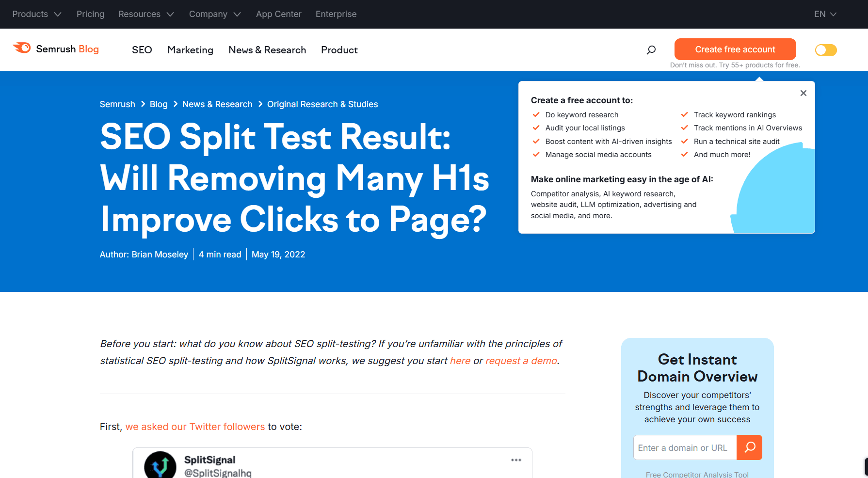Open the "request a demo" link
This screenshot has height=478, width=868.
tap(521, 361)
